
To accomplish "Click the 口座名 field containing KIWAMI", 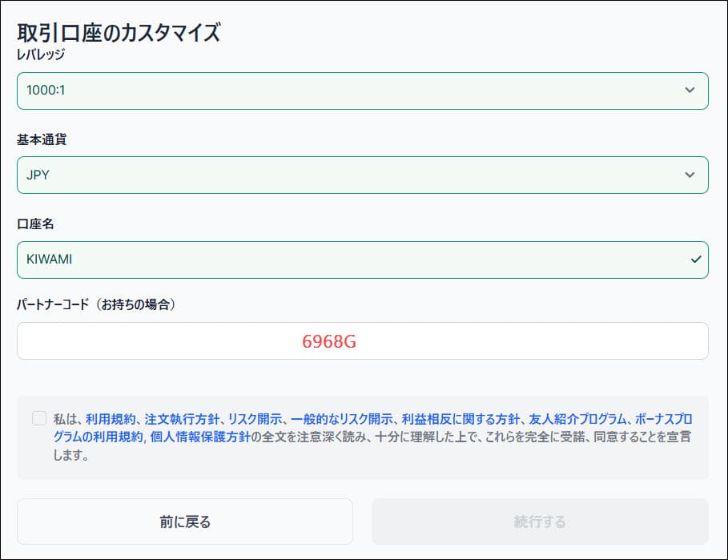I will 352,260.
